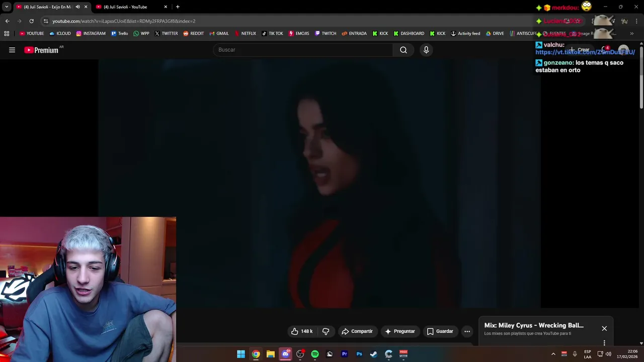Screen dimensions: 644x362
Task: Go back with the browser arrow
Action: (x=7, y=21)
